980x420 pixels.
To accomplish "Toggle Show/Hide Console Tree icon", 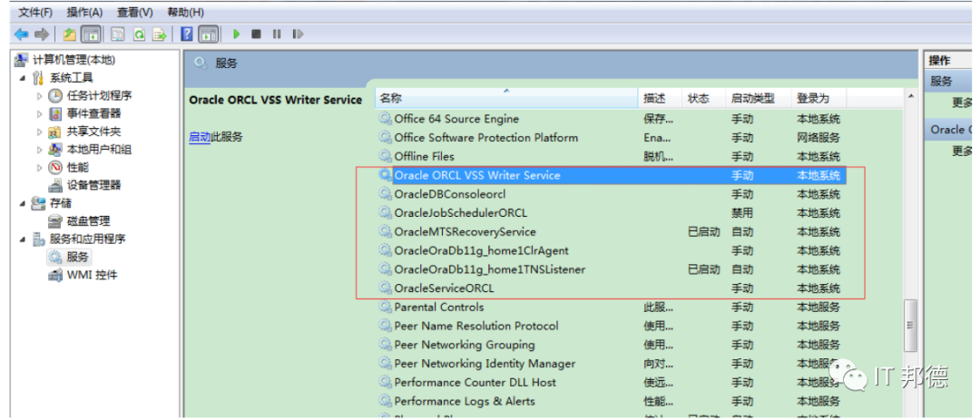I will [x=91, y=34].
